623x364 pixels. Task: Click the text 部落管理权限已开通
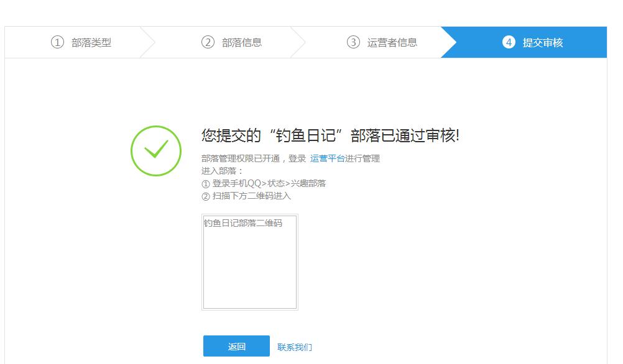click(241, 158)
